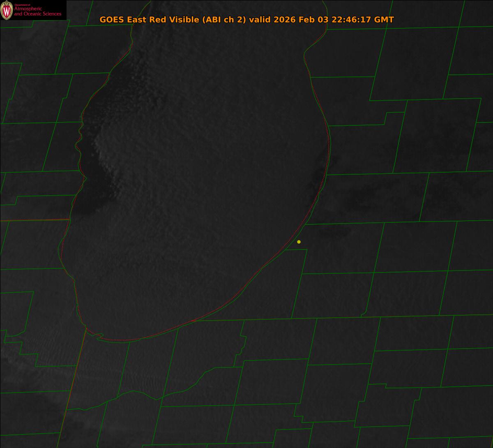Click the small harbor inlet on southern shore
Screen dimensions: 493x448
click(98, 337)
